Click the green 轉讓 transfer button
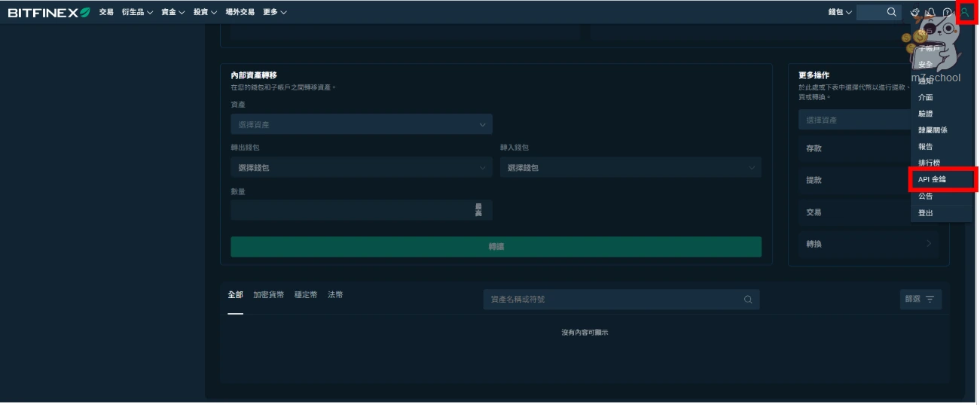Viewport: 980px width, 405px height. (x=496, y=247)
